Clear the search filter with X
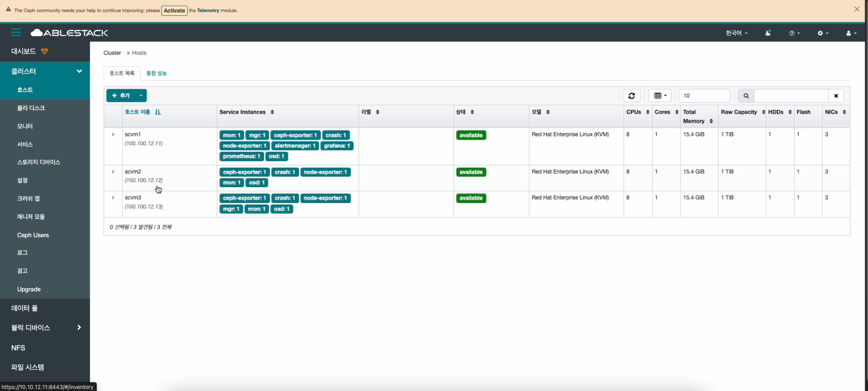 coord(836,95)
